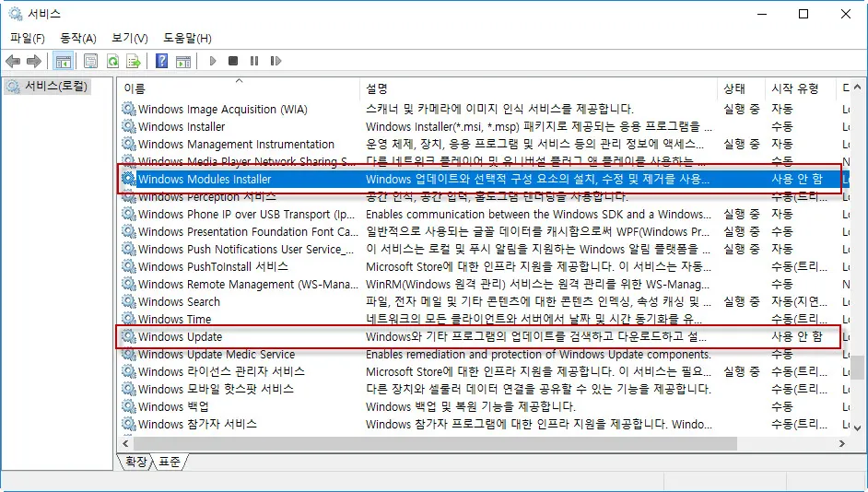The image size is (868, 492).
Task: Open the 파일(F) menu
Action: (x=27, y=38)
